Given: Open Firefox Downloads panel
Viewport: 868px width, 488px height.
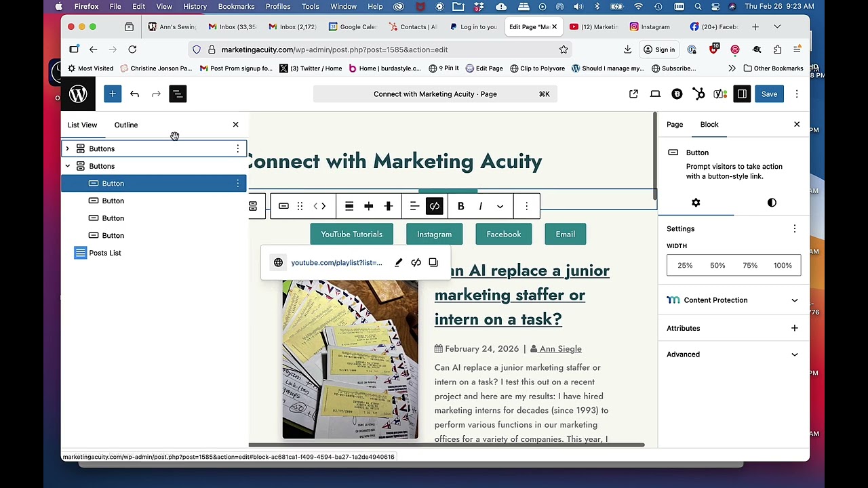Looking at the screenshot, I should tap(627, 49).
